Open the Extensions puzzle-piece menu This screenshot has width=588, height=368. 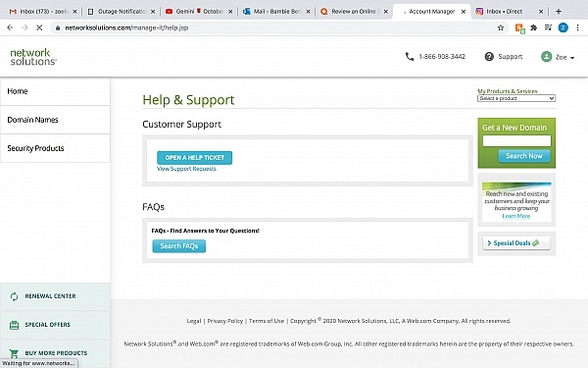[x=534, y=27]
